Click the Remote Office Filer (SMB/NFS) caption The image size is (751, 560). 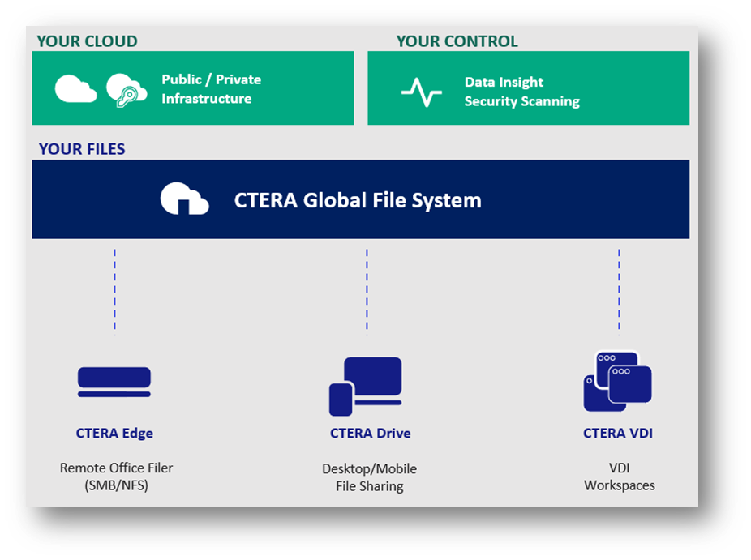click(117, 477)
